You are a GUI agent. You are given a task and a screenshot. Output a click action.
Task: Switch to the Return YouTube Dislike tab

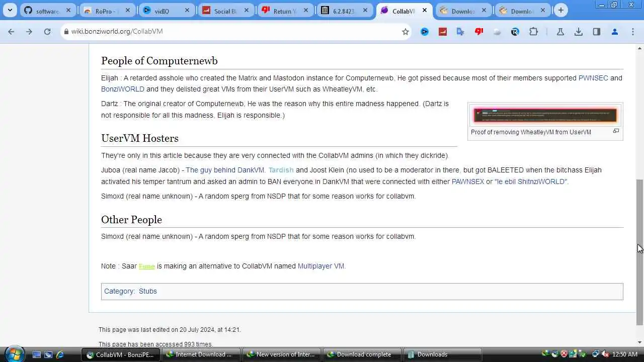286,11
